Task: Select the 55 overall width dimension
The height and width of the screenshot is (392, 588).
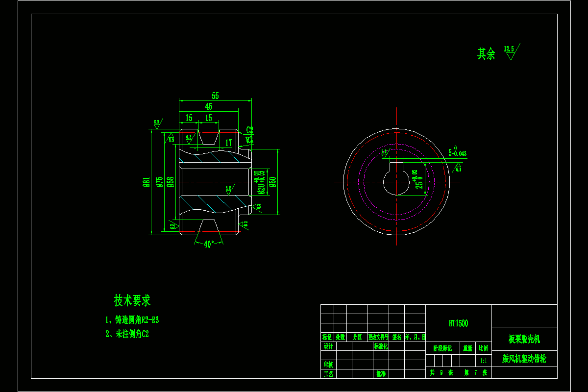Action: [x=216, y=96]
